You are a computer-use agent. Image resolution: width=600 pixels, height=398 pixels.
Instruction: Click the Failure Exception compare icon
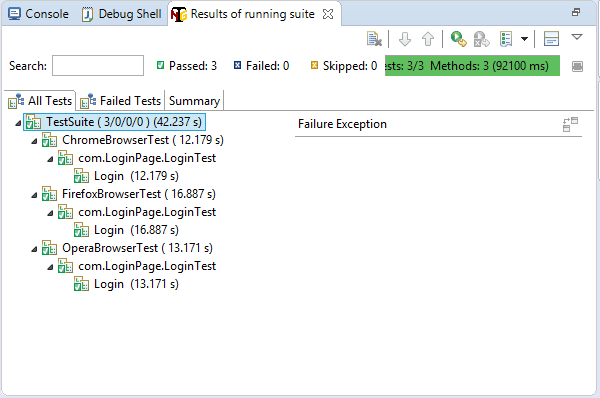coord(570,124)
